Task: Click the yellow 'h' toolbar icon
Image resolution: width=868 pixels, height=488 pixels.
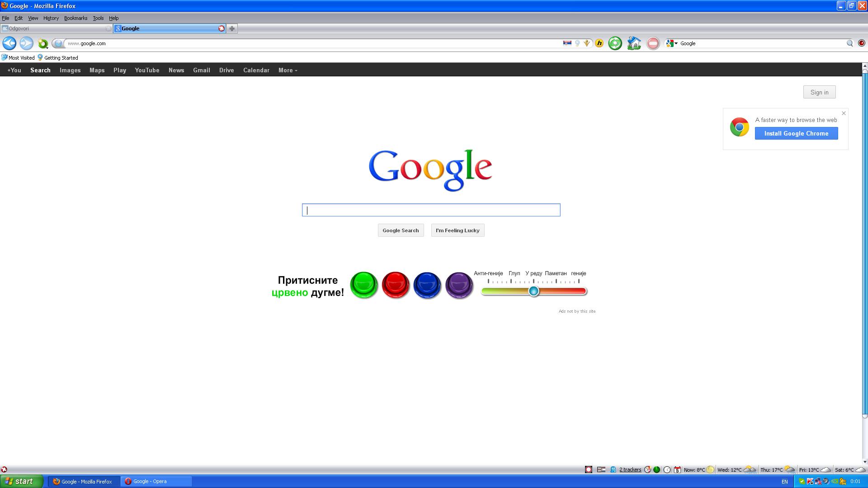Action: [599, 43]
